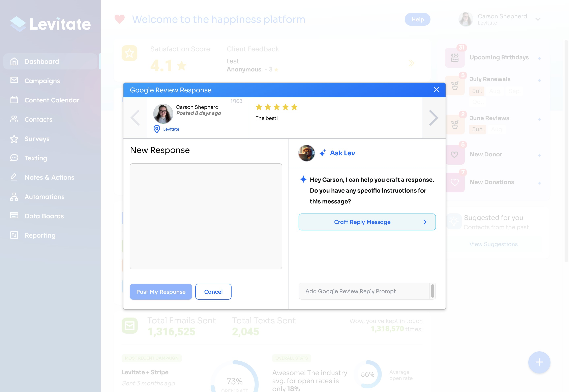569x392 pixels.
Task: Open June Reviews arrow
Action: tap(539, 119)
